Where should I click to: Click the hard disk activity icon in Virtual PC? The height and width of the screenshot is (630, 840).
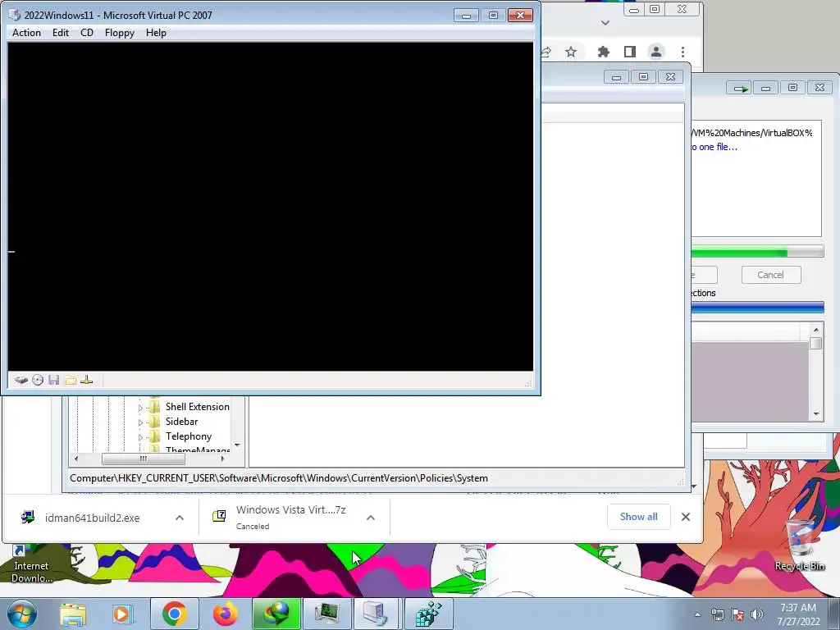point(21,381)
